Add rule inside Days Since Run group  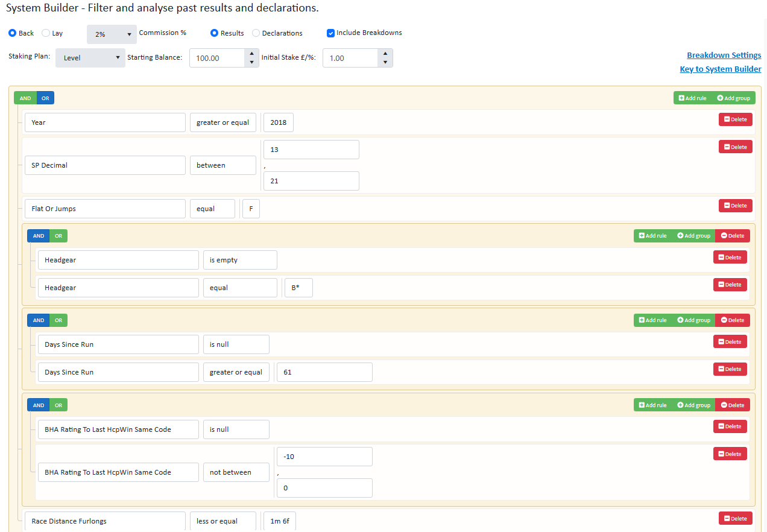[x=653, y=320]
